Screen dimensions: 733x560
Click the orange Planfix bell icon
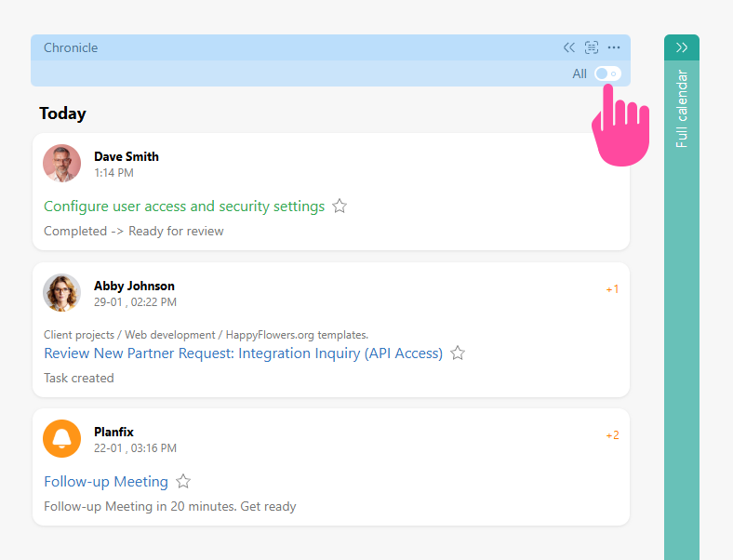[x=62, y=439]
